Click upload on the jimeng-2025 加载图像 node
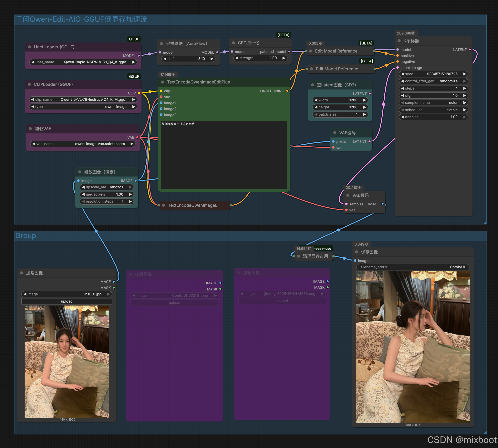Image resolution: width=498 pixels, height=448 pixels. coord(282,301)
